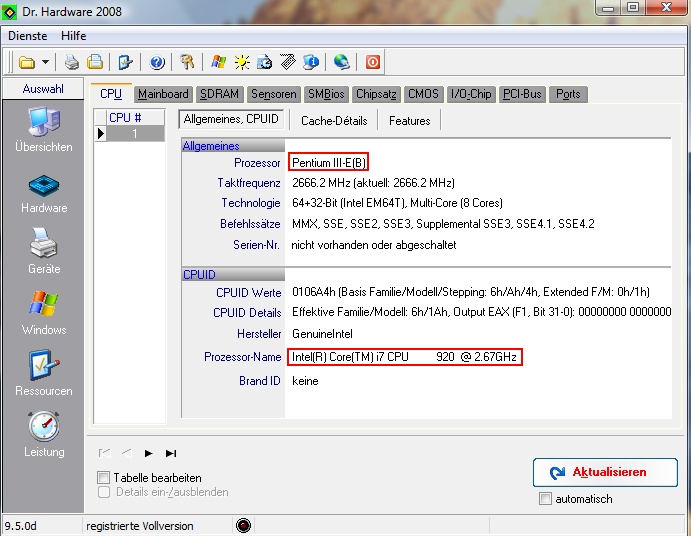Viewport: 691px width, 536px height.
Task: Click the print preview toolbar icon
Action: pos(95,62)
